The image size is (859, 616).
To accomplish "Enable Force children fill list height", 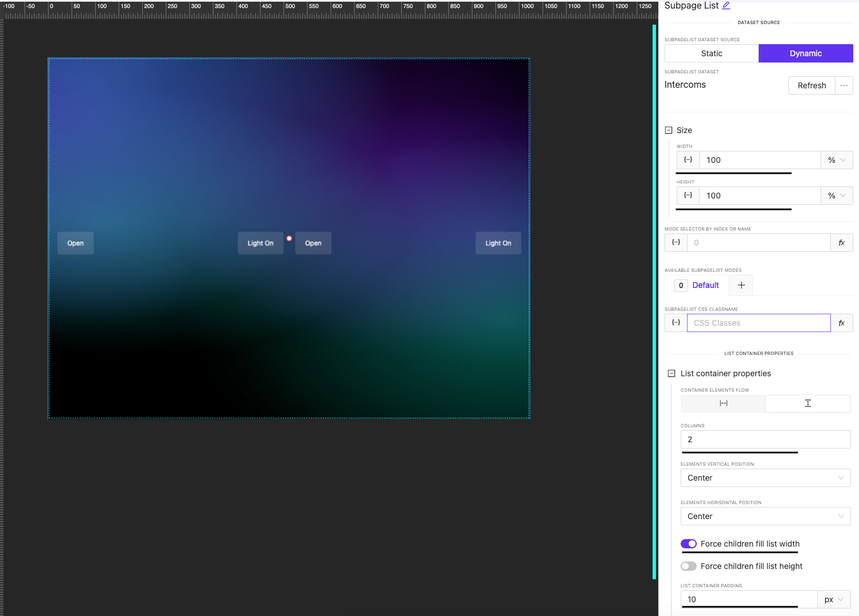I will click(688, 566).
